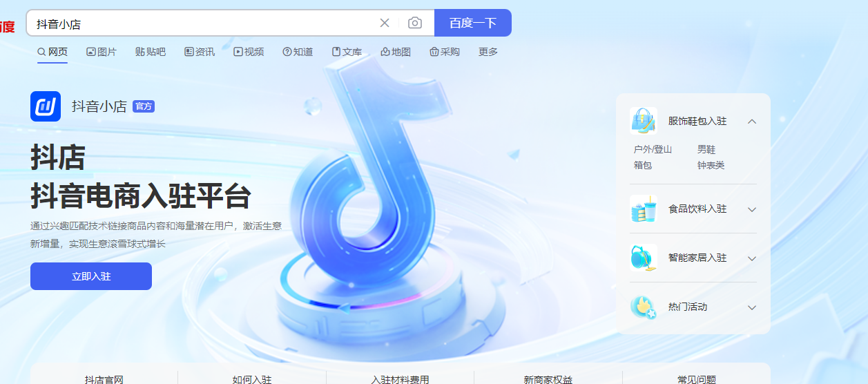
Task: Select the 网页 tab
Action: pos(52,52)
